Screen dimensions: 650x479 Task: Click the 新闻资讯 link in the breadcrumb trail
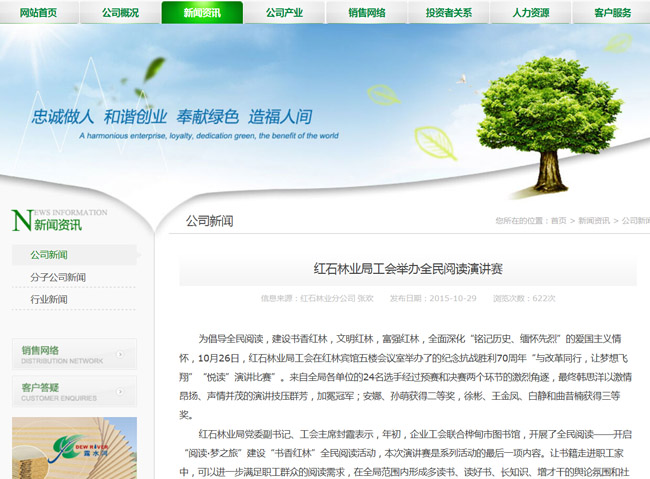click(x=593, y=221)
